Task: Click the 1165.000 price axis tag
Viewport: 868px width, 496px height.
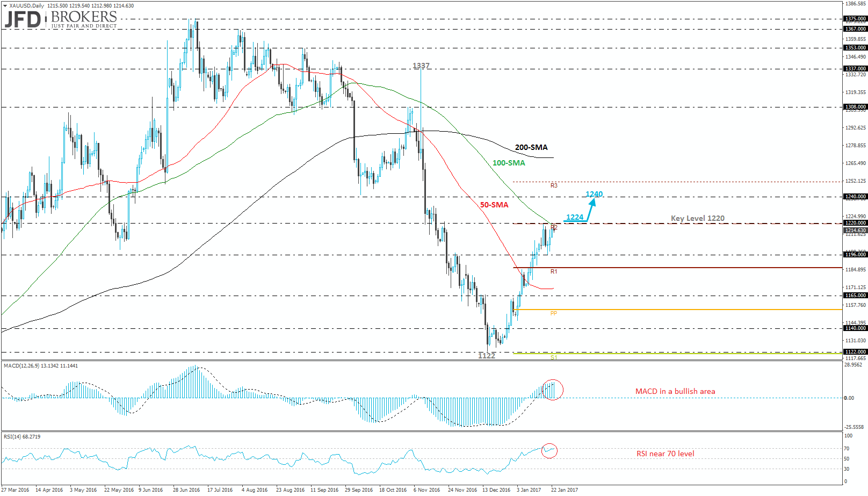Action: 856,296
